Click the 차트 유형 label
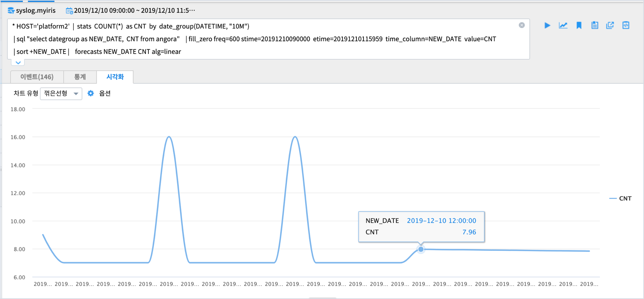This screenshot has height=299, width=644. point(26,93)
